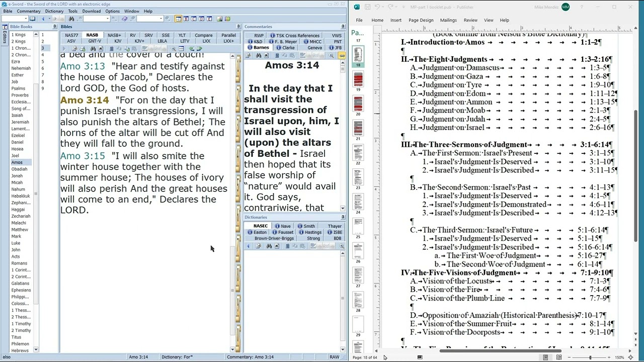644x362 pixels.
Task: Click the zoom magnifier in Bibles toolbar
Action: tap(173, 49)
